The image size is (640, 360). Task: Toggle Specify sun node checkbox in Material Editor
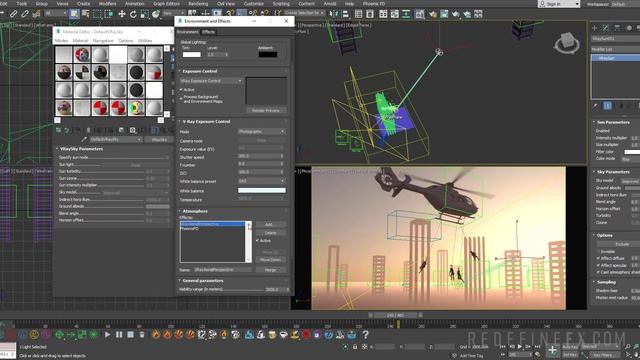pyautogui.click(x=167, y=157)
